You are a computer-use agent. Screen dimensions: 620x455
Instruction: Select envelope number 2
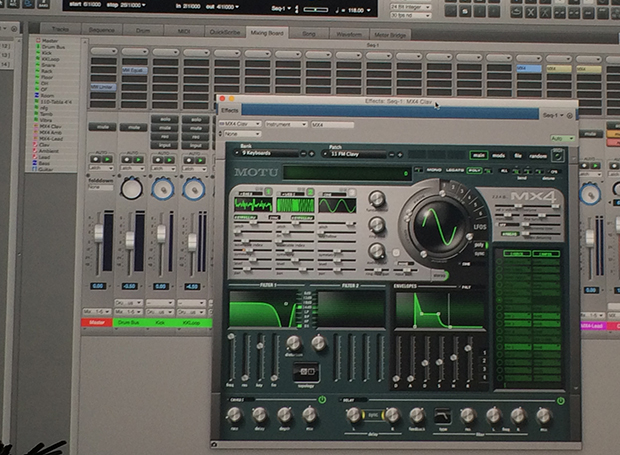point(484,361)
